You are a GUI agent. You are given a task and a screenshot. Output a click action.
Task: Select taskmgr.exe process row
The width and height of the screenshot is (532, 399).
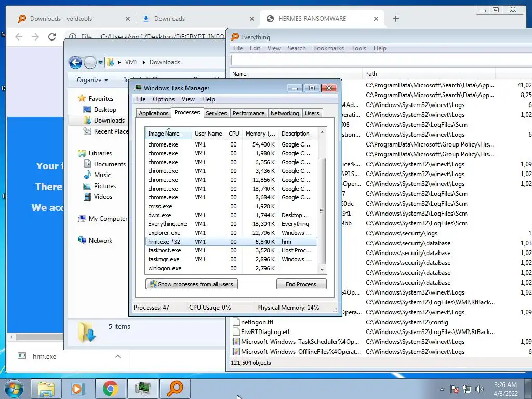point(231,259)
